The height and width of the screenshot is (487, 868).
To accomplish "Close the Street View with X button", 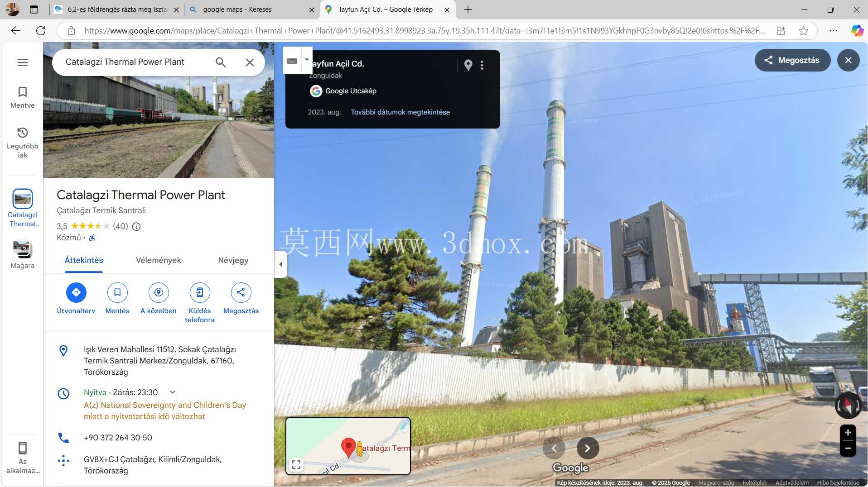I will coord(849,60).
